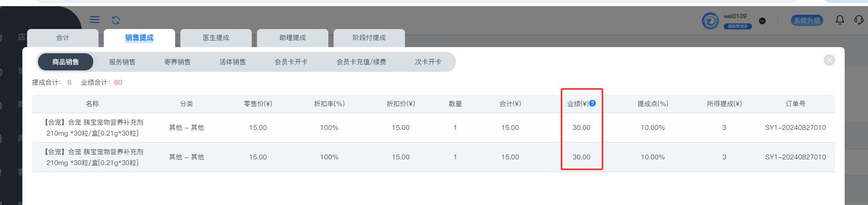This screenshot has width=868, height=205.
Task: Close the dialog with the X icon
Action: click(829, 60)
